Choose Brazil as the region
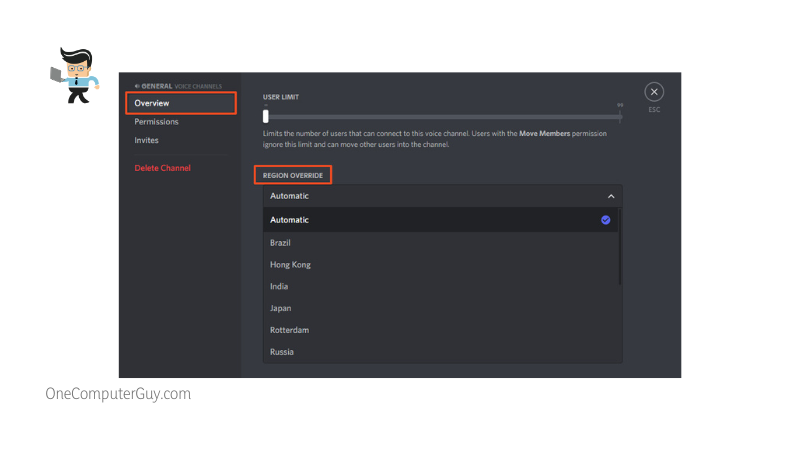The image size is (800, 450). [x=440, y=243]
